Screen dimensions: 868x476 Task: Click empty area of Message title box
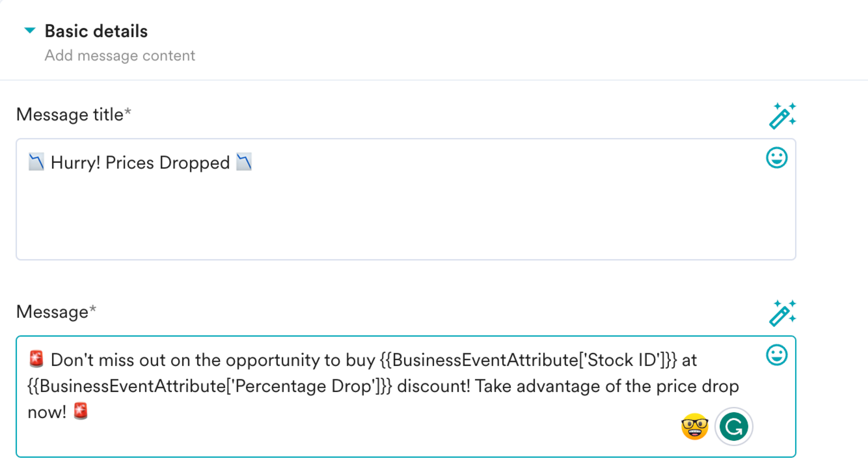tap(406, 216)
